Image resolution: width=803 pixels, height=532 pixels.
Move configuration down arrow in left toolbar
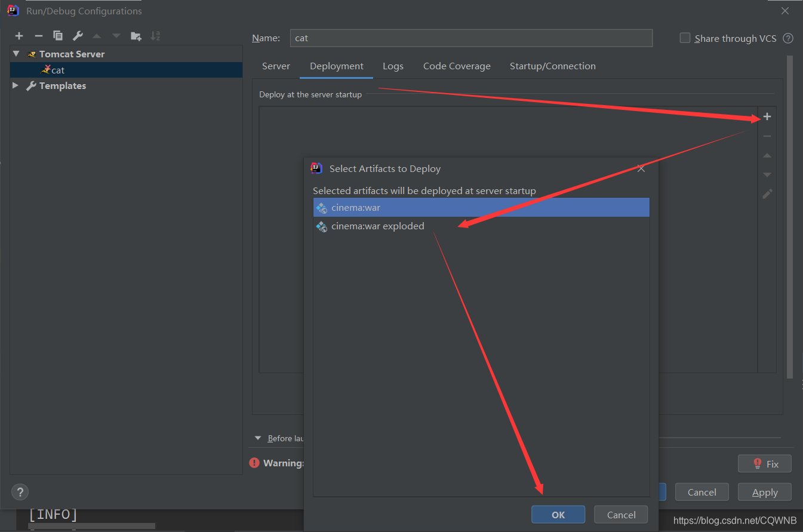click(x=116, y=36)
